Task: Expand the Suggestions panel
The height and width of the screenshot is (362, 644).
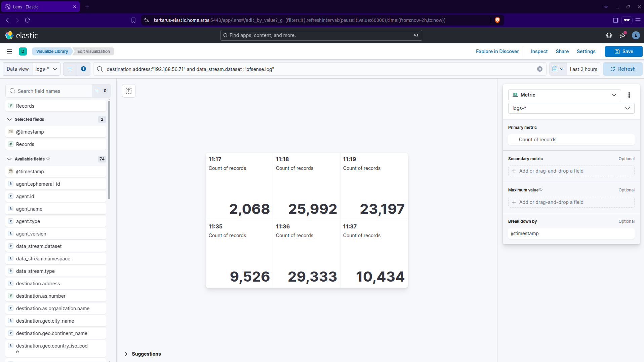Action: coord(126,354)
